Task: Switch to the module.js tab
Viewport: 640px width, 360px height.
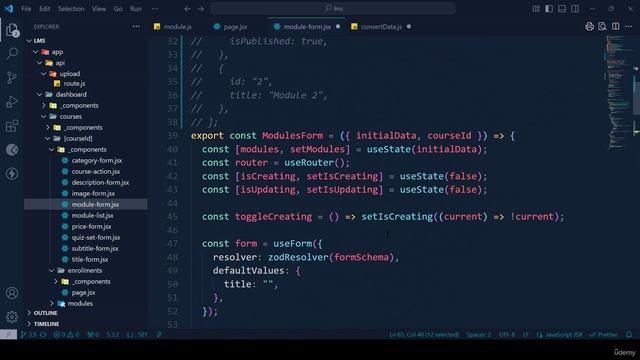Action: pos(178,27)
